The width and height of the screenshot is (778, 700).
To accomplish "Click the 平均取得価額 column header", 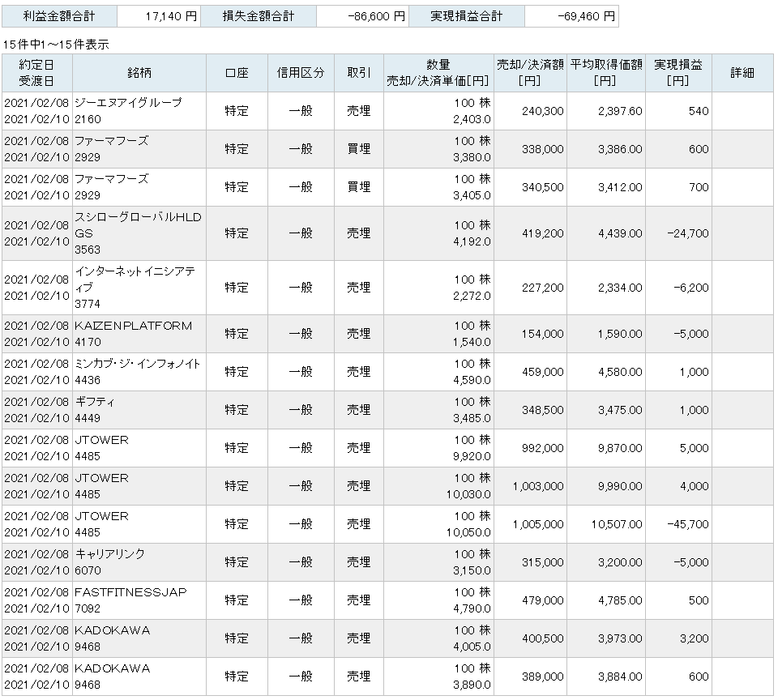I will click(x=606, y=73).
